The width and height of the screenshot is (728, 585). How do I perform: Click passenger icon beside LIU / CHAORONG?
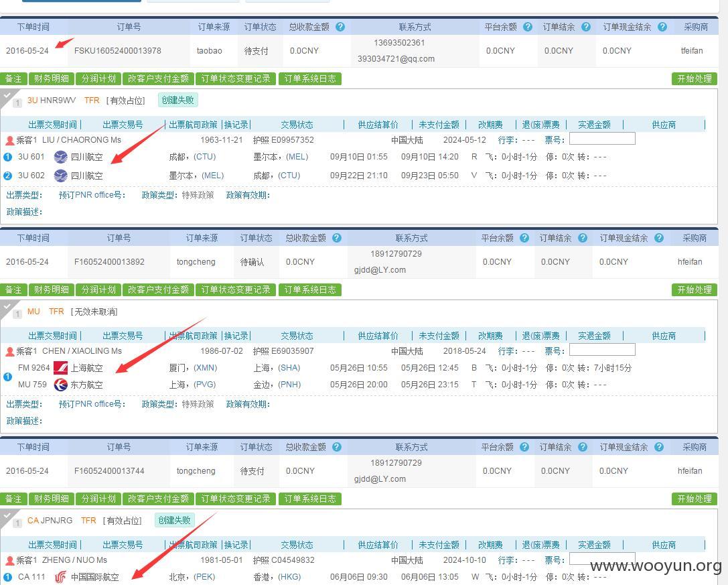[10, 140]
